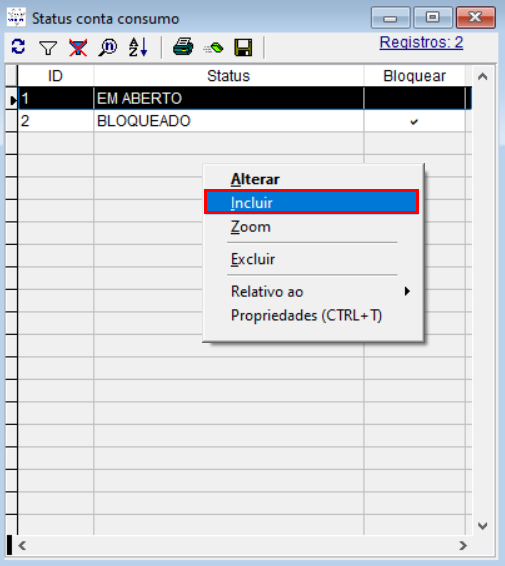Open the filter funnel tool
505x566 pixels.
click(48, 47)
